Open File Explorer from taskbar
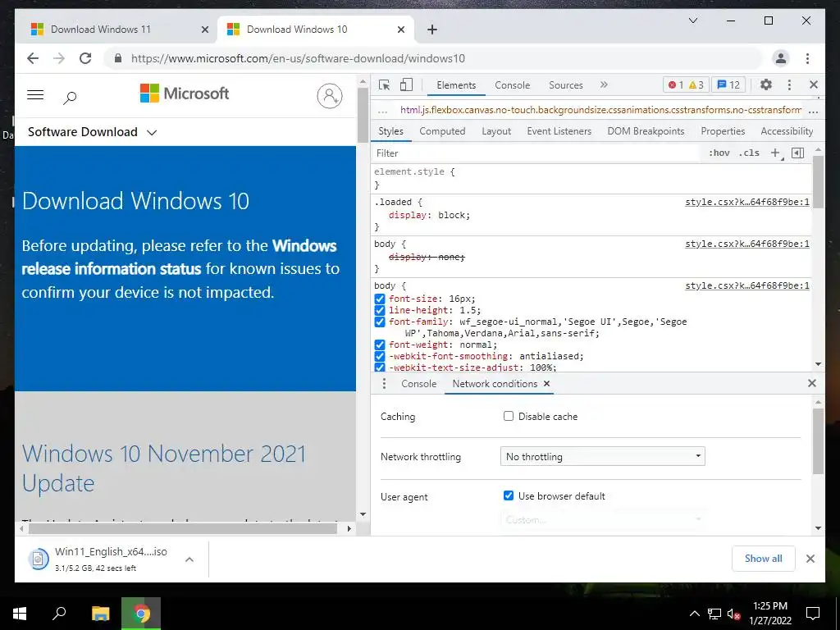 [x=101, y=614]
